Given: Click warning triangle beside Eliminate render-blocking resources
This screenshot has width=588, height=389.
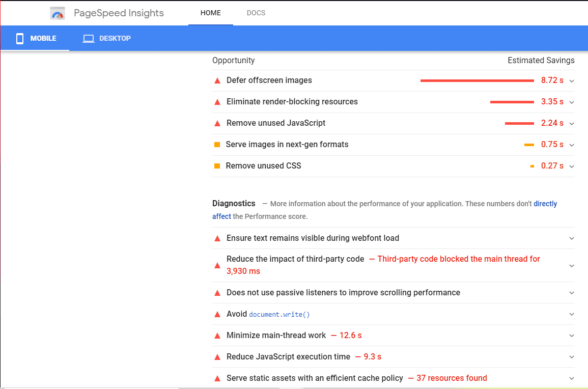Looking at the screenshot, I should (x=217, y=102).
